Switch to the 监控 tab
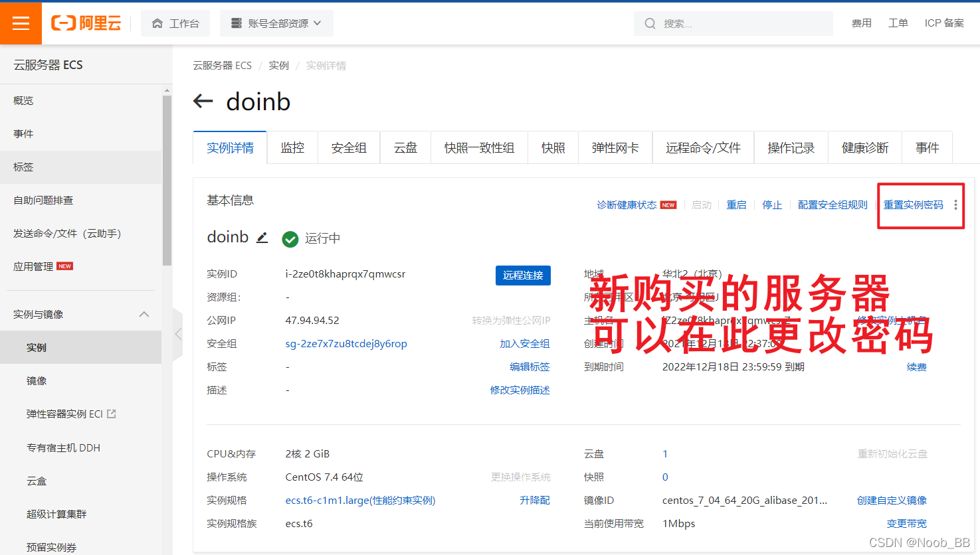Viewport: 980px width, 555px height. pyautogui.click(x=292, y=147)
